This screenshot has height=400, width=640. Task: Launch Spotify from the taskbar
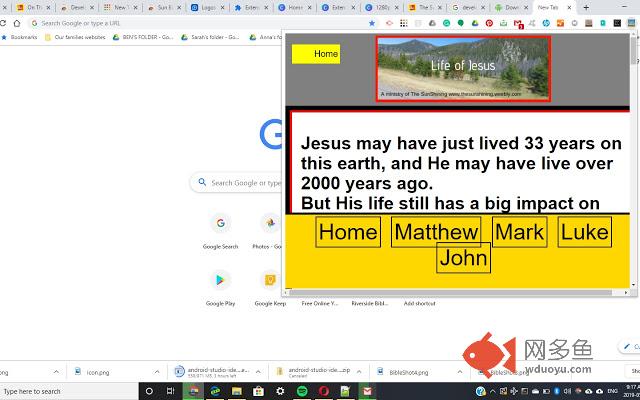click(302, 391)
